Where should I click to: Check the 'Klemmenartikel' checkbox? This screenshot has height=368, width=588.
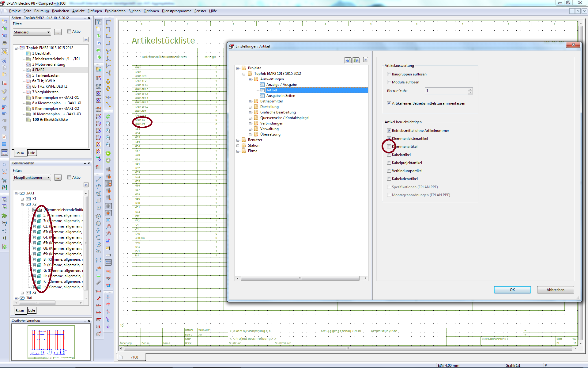389,147
